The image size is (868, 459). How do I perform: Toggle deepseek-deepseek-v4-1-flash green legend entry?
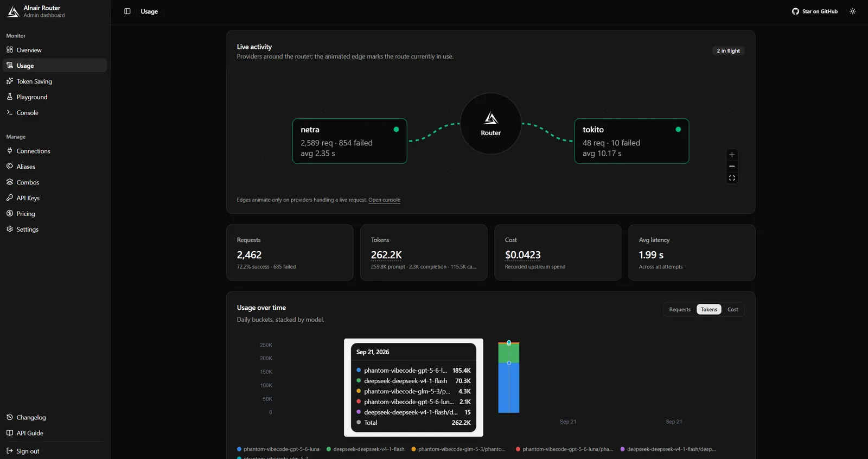(366, 449)
